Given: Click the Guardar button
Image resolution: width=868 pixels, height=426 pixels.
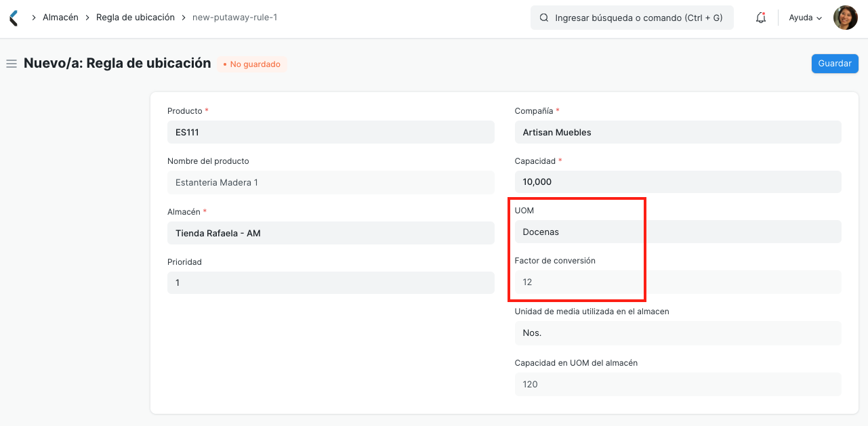Looking at the screenshot, I should pyautogui.click(x=835, y=63).
